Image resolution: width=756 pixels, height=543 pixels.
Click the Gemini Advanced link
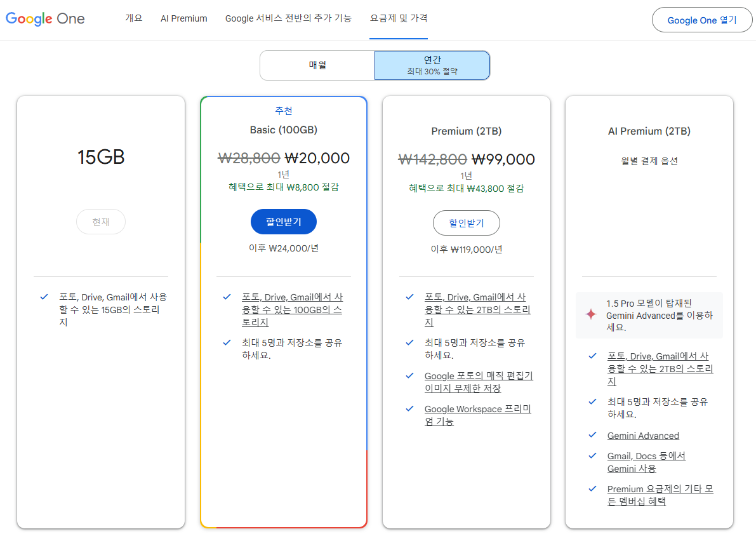tap(643, 436)
